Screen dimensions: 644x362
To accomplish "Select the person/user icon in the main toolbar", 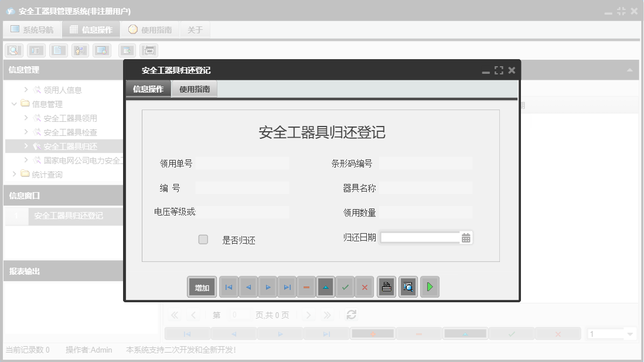I will (x=79, y=50).
